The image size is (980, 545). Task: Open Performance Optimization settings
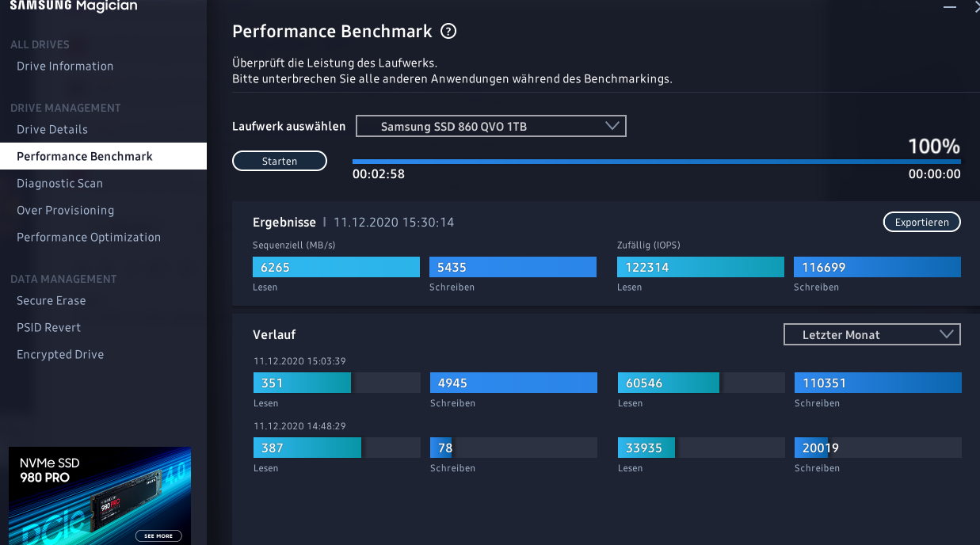[89, 237]
